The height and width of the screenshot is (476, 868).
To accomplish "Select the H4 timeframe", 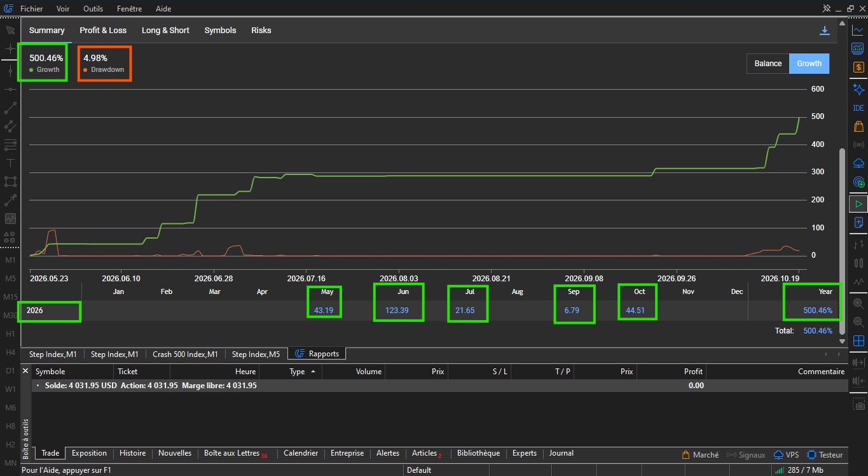I will click(x=10, y=352).
